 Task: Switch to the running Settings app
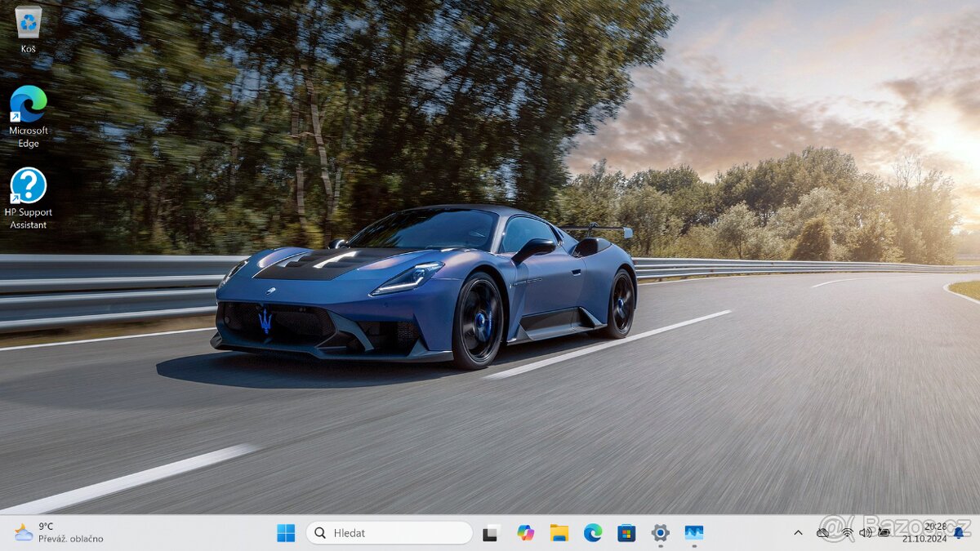click(660, 533)
